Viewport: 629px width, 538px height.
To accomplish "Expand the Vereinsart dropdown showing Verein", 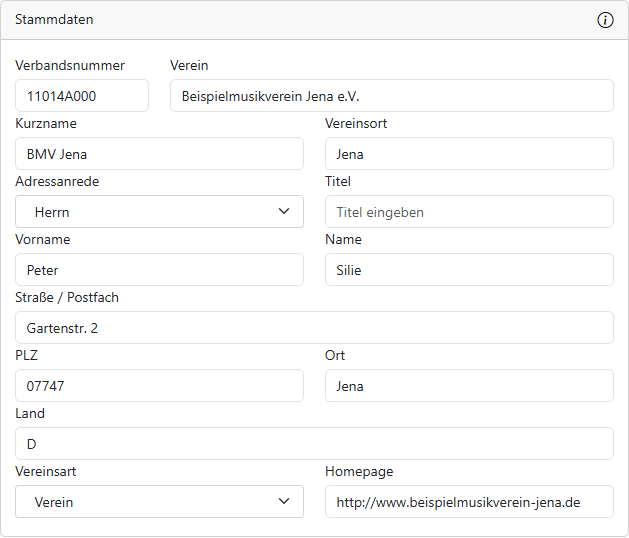I will pos(159,502).
